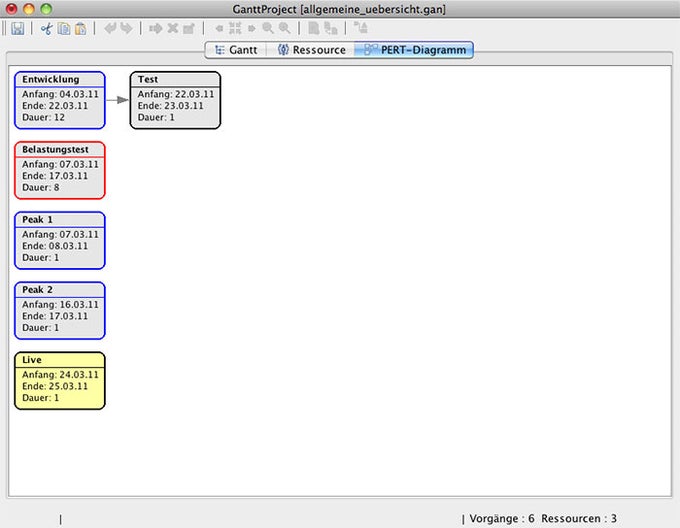The image size is (680, 528).
Task: Open the task properties icon
Action: (x=189, y=29)
